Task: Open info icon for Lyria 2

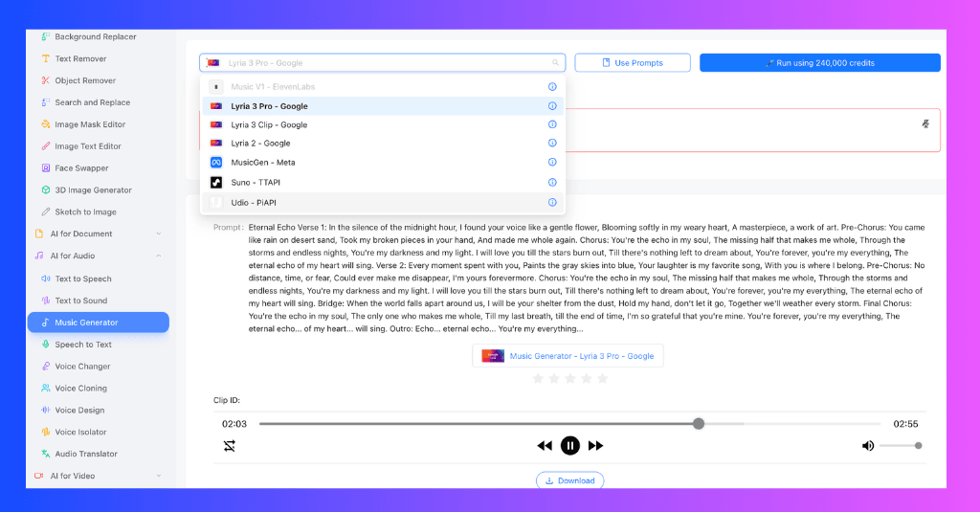Action: point(552,144)
